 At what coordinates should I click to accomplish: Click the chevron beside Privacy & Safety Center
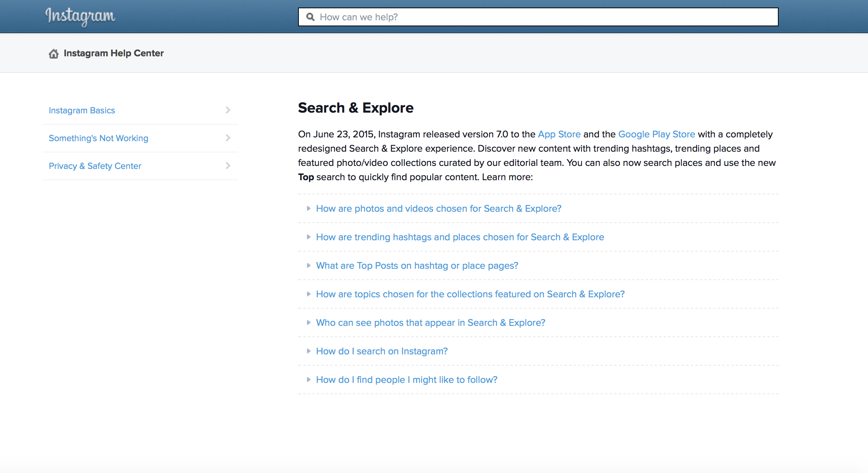[228, 166]
